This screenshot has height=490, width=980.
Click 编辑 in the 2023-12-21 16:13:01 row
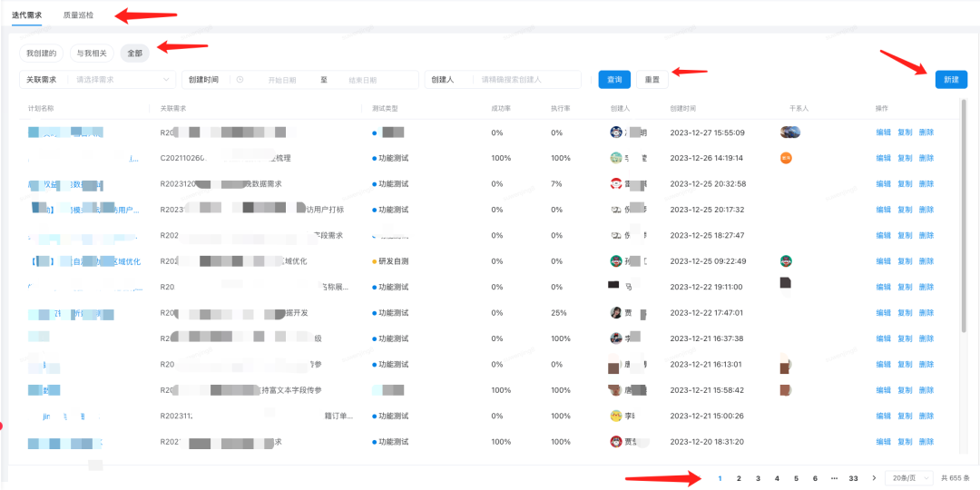[x=883, y=364]
